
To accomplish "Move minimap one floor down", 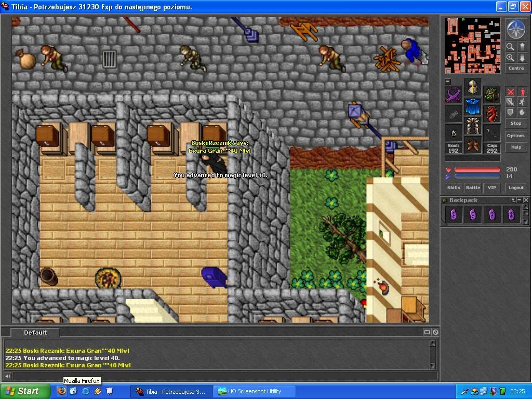I will (522, 58).
